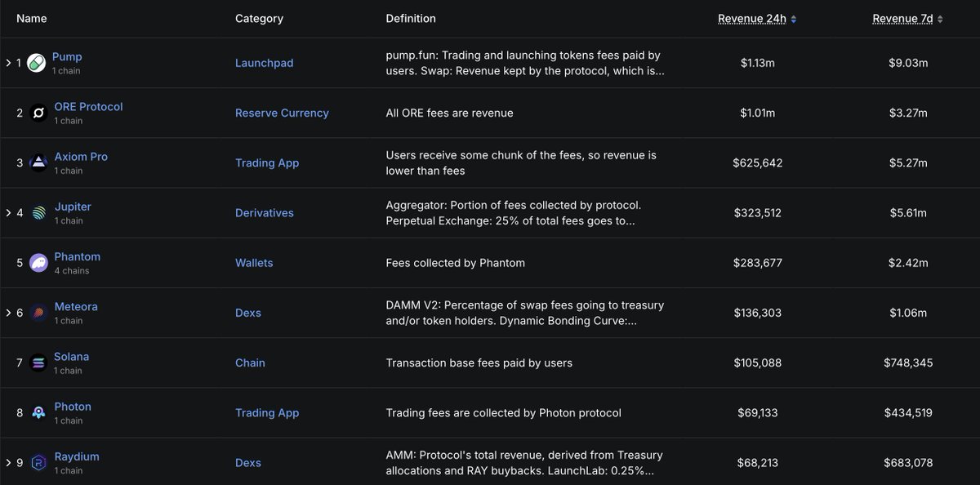Open the Phantom protocol link
Image resolution: width=980 pixels, height=485 pixels.
(78, 256)
